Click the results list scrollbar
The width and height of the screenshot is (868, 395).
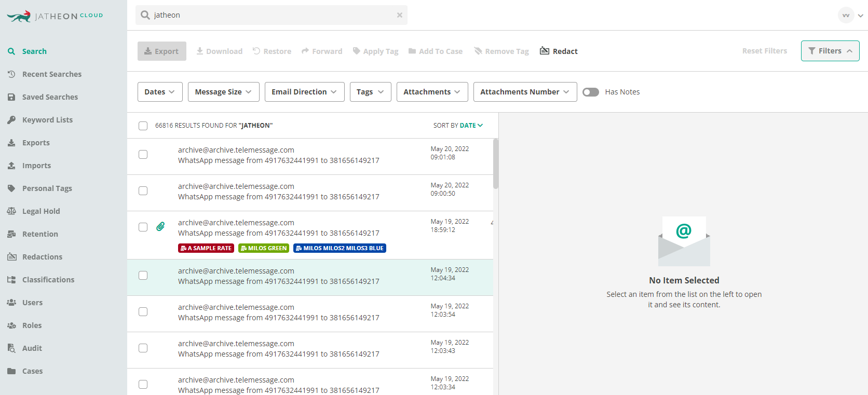496,164
